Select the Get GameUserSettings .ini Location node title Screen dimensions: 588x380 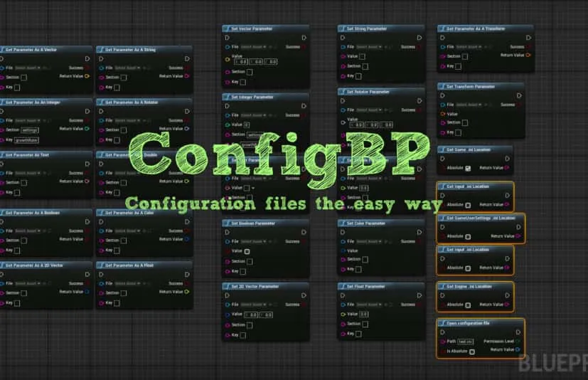pyautogui.click(x=481, y=218)
